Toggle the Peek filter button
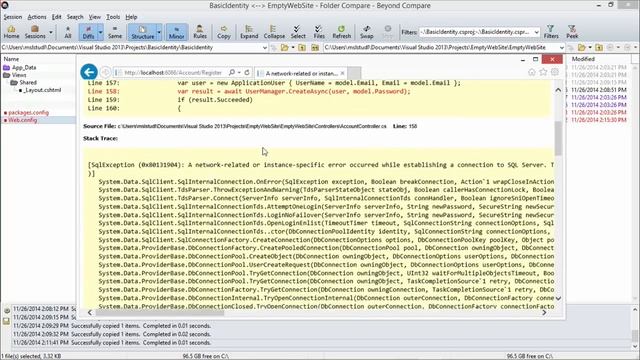The height and width of the screenshot is (360, 640). pyautogui.click(x=572, y=32)
